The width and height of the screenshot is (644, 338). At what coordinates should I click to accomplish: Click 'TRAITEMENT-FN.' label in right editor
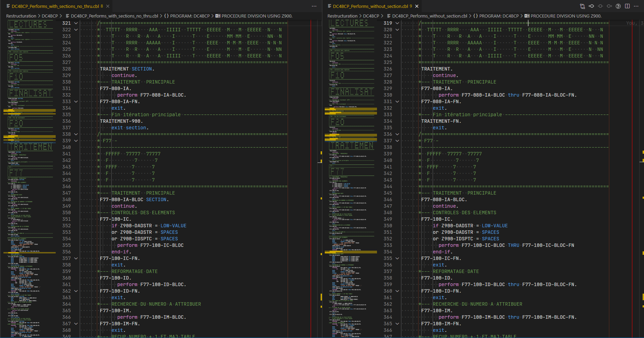pyautogui.click(x=442, y=121)
